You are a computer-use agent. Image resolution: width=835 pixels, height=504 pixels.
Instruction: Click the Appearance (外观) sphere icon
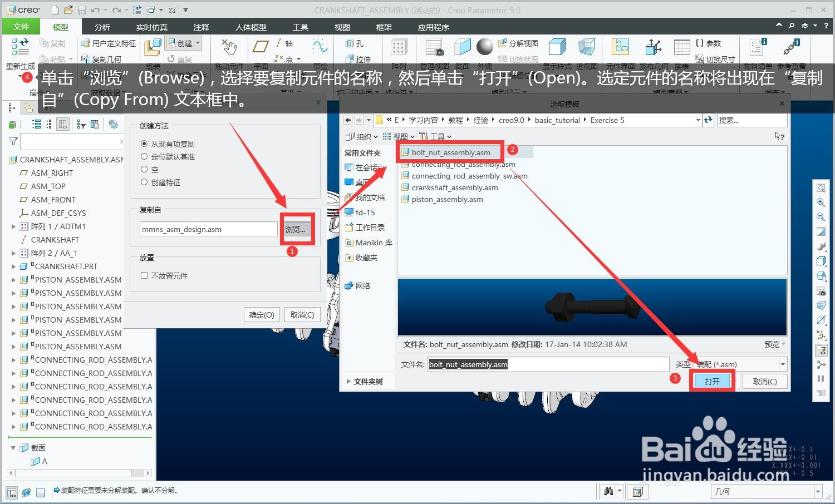coord(485,47)
